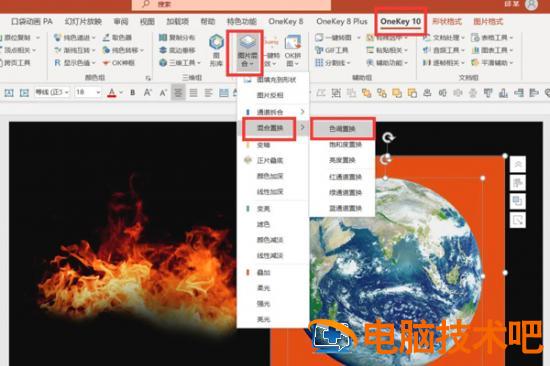Open the font name combo box
Image resolution: width=550 pixels, height=366 pixels.
pos(52,93)
